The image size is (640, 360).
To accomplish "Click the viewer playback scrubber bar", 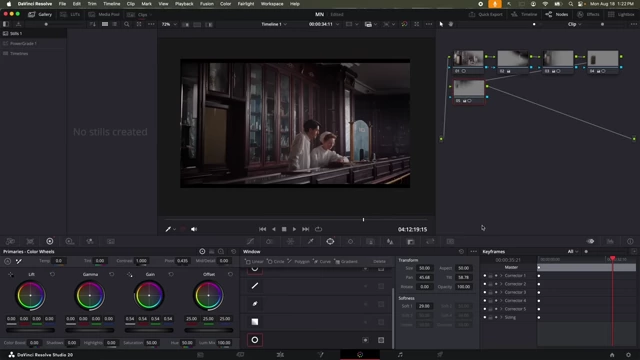I will (296, 220).
